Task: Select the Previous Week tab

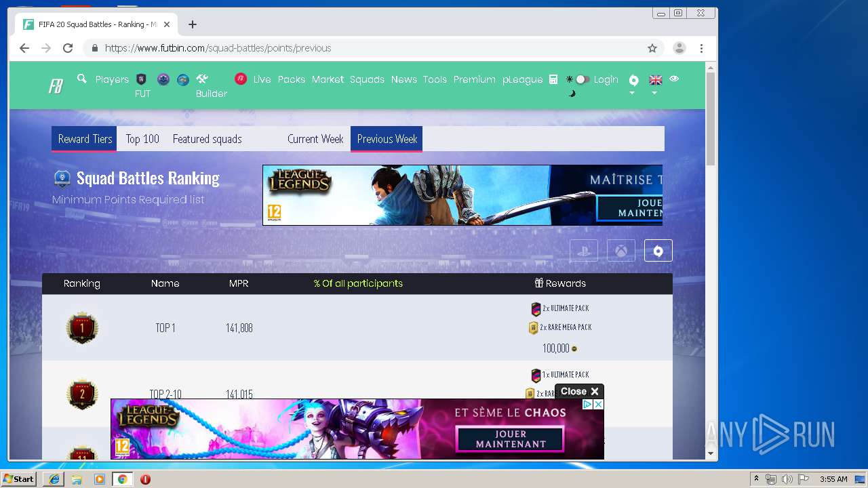Action: click(x=387, y=139)
